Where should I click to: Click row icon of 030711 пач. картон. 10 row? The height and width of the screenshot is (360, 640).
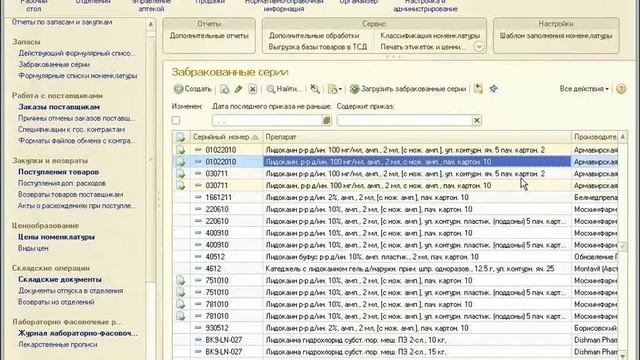180,185
